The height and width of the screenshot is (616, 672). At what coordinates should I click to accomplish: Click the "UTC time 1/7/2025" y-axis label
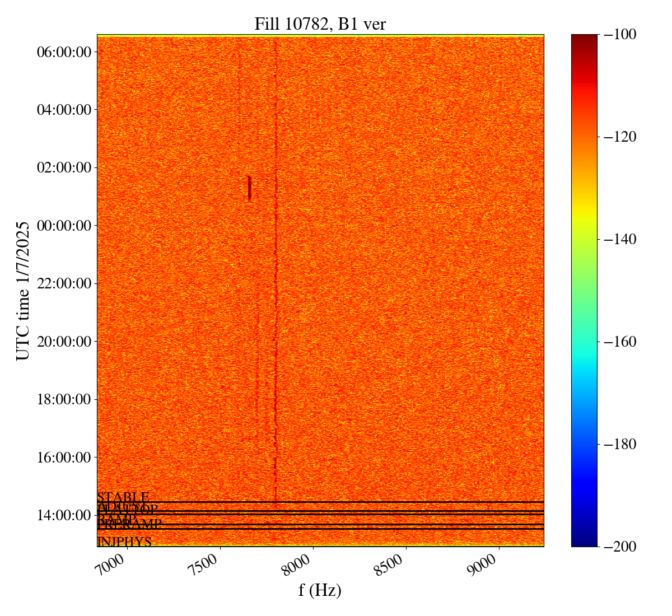pyautogui.click(x=22, y=291)
